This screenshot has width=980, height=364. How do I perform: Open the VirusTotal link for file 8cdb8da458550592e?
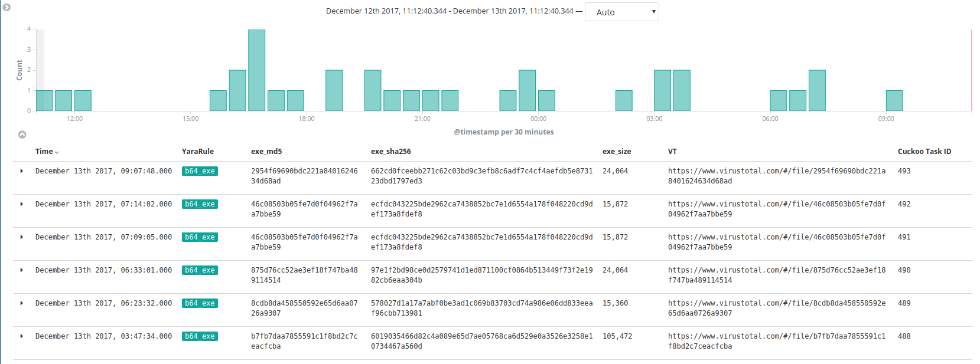(777, 308)
